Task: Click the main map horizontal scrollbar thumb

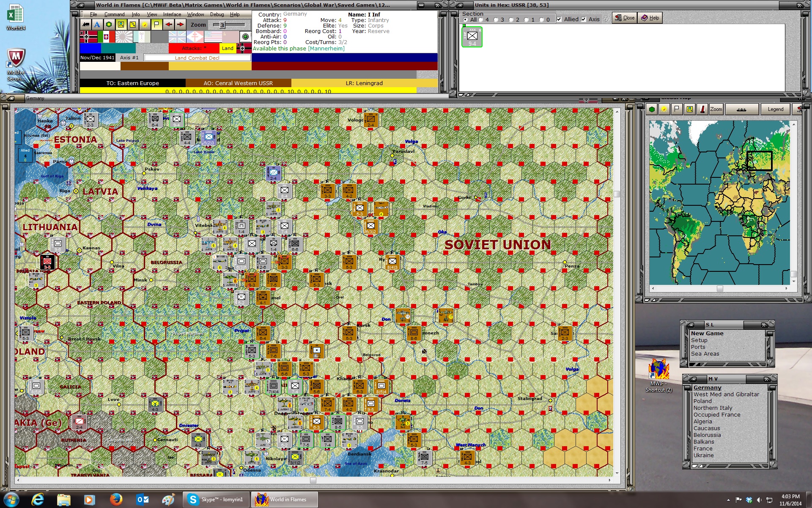Action: click(313, 480)
